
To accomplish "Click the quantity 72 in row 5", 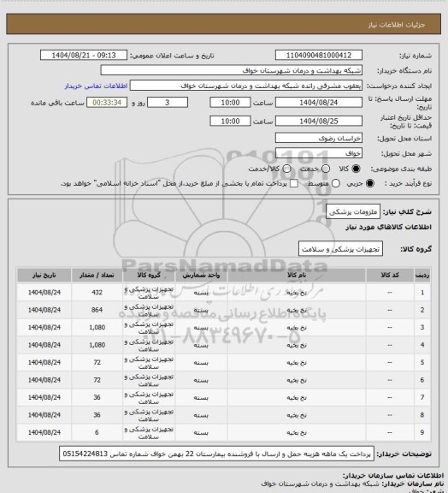I will click(97, 362).
